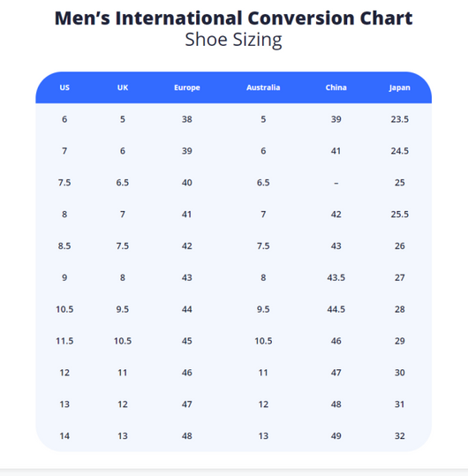Click the Men's International Conversion Chart title
The height and width of the screenshot is (476, 468).
click(x=233, y=18)
